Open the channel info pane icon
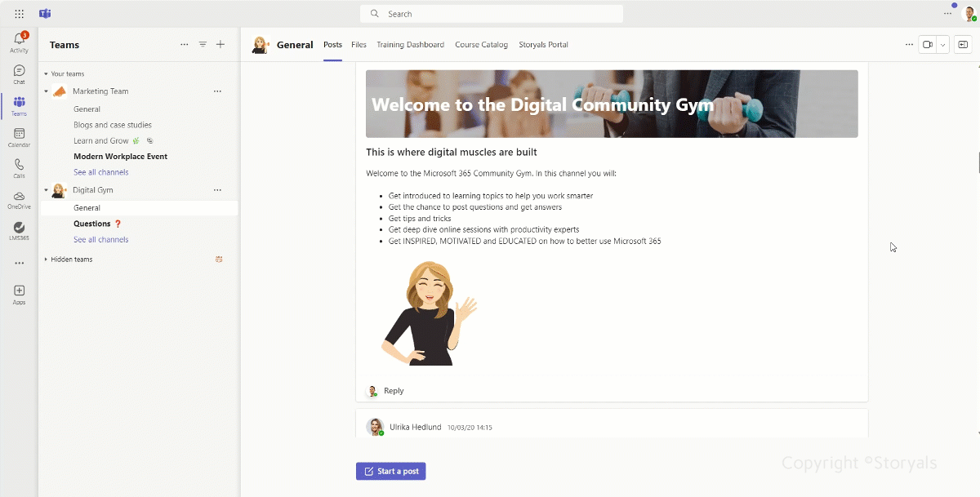Viewport: 980px width, 497px height. click(963, 45)
